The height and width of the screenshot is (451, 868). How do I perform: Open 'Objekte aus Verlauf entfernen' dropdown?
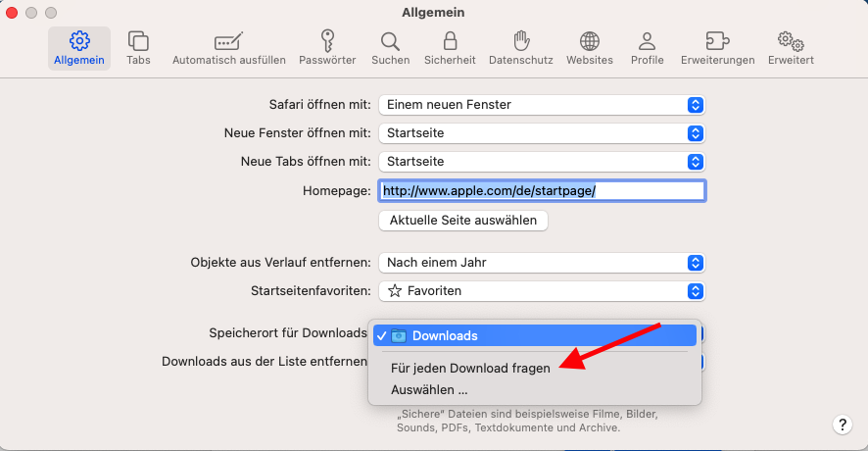tap(542, 263)
